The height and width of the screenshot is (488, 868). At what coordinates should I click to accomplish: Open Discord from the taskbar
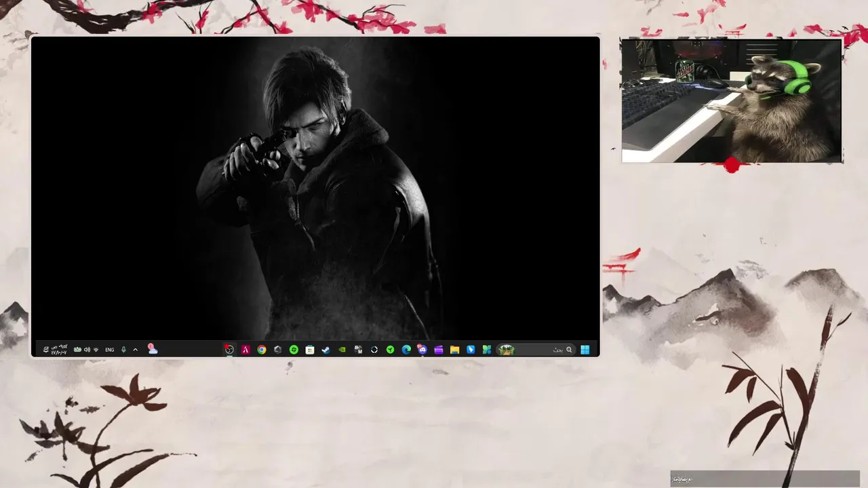click(422, 350)
